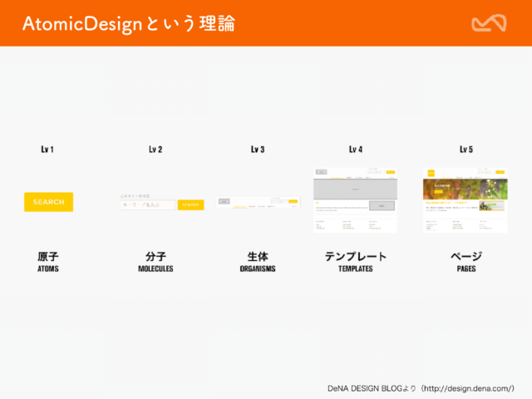Click the ATOMS caption
Image resolution: width=532 pixels, height=399 pixels.
[x=48, y=269]
